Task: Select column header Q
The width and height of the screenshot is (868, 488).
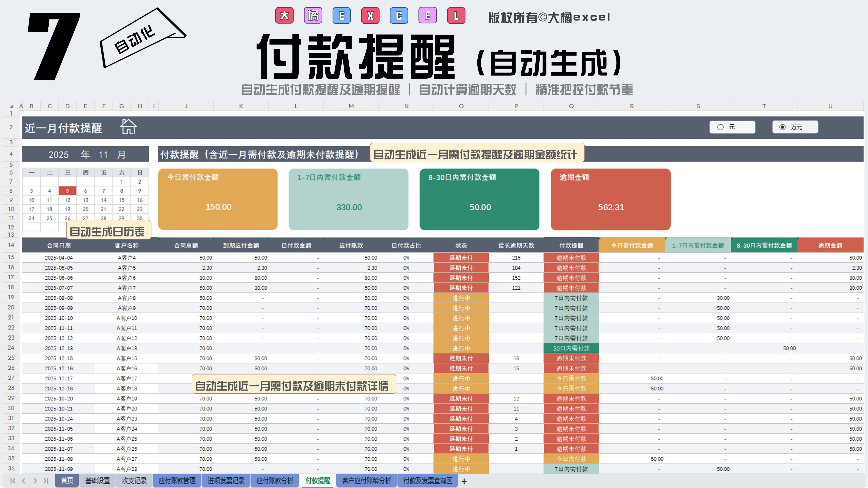Action: (571, 106)
